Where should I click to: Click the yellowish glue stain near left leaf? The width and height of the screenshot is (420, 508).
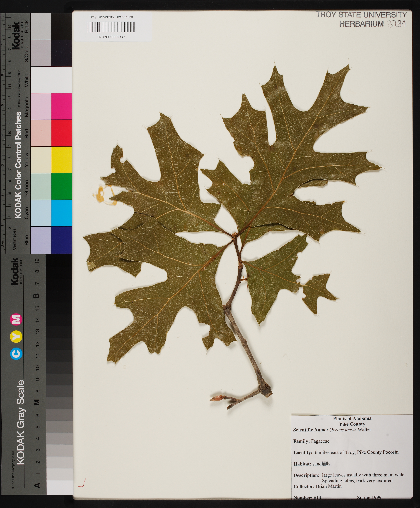105,195
